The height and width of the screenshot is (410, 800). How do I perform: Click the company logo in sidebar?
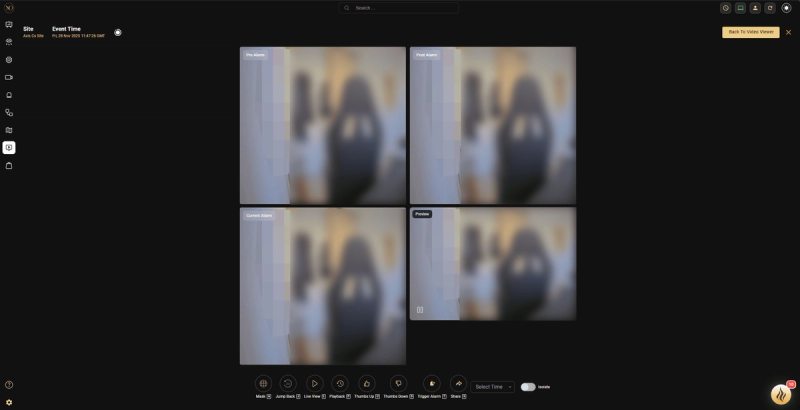click(9, 8)
